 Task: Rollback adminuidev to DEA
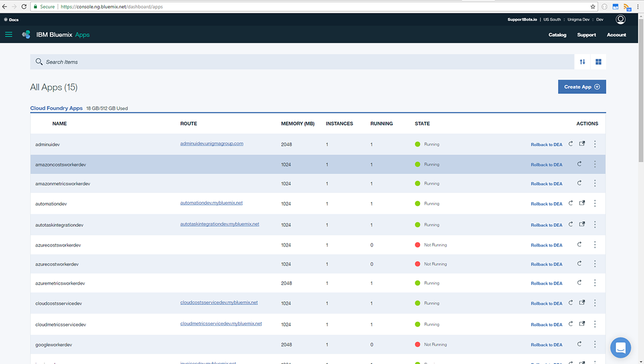point(546,145)
